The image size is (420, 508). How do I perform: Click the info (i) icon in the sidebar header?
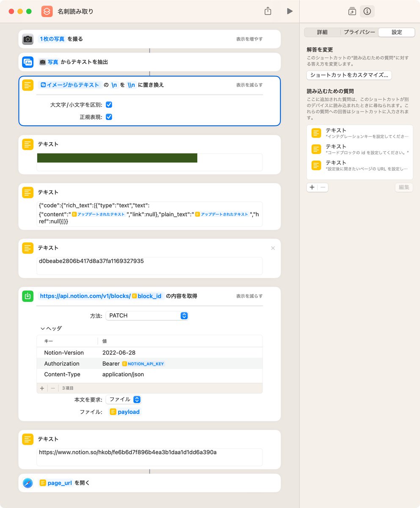367,11
